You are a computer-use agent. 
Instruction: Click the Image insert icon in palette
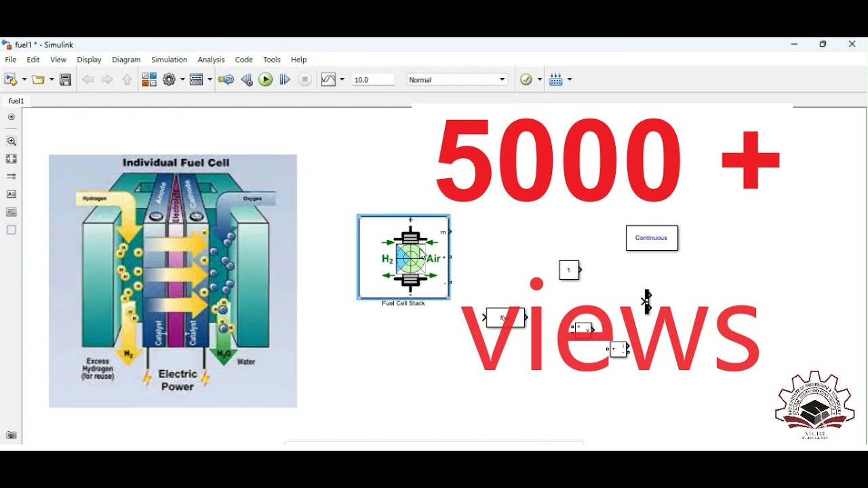(12, 212)
